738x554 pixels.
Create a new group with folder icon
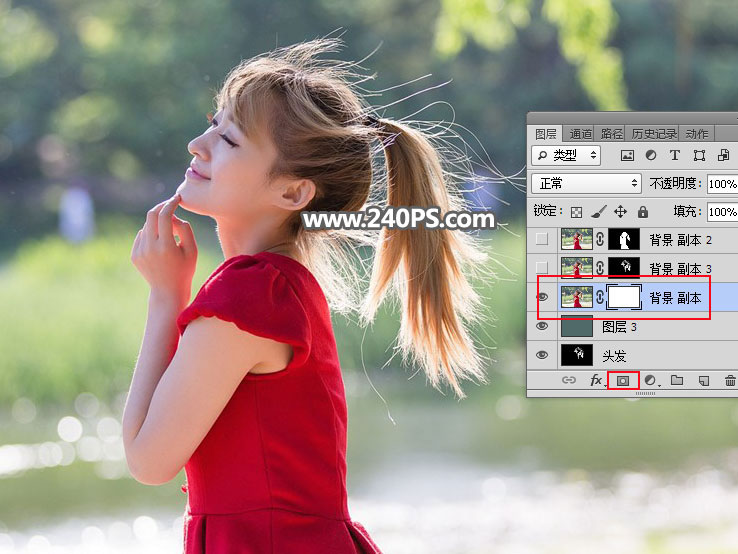tap(677, 381)
